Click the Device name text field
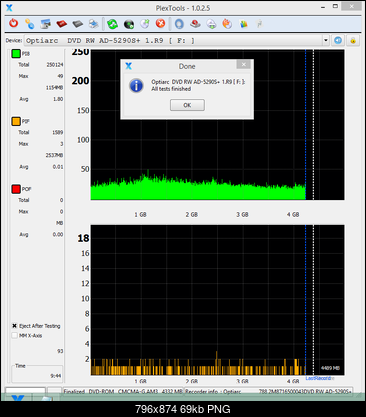This screenshot has width=366, height=417. (174, 40)
